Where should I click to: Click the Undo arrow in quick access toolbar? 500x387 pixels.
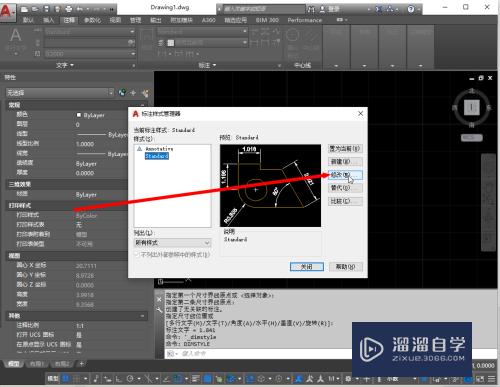tap(80, 9)
